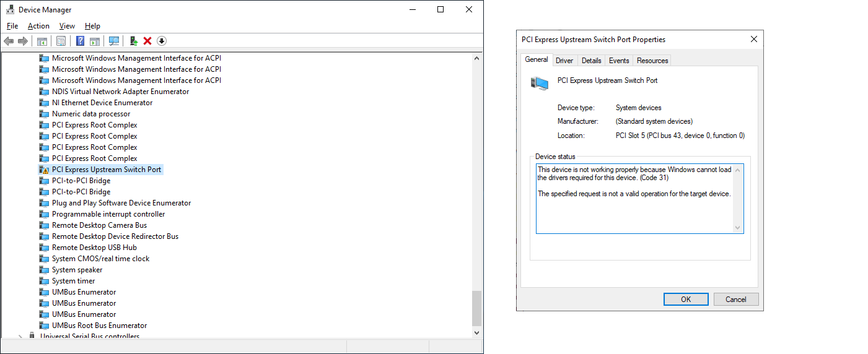
Task: Scan for hardware changes using the monitor icon
Action: click(114, 41)
